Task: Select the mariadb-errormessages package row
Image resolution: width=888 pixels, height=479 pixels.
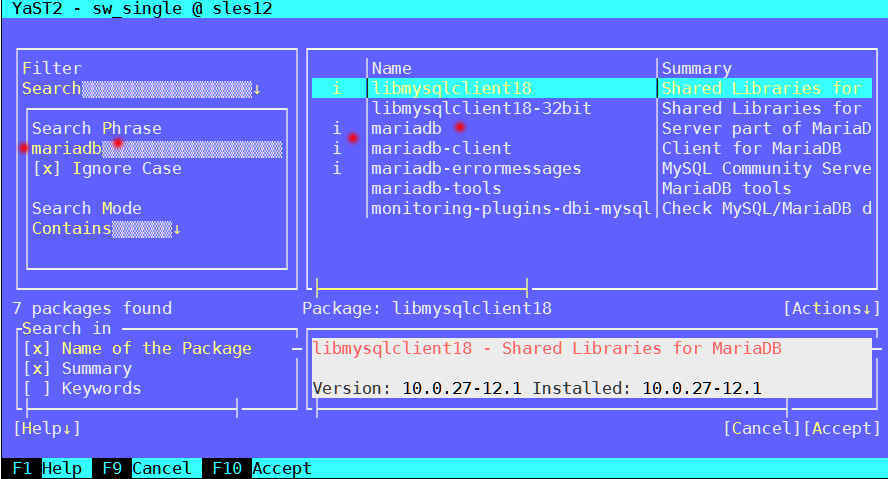Action: [592, 169]
